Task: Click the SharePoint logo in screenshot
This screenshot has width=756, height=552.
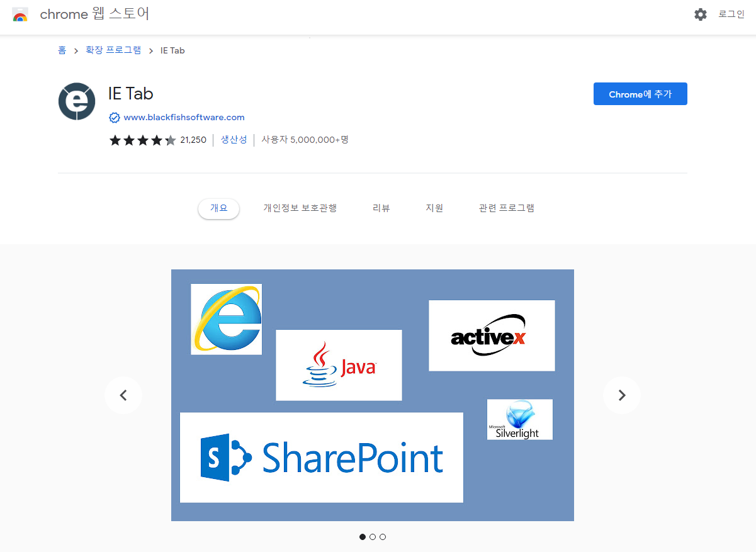Action: 322,458
